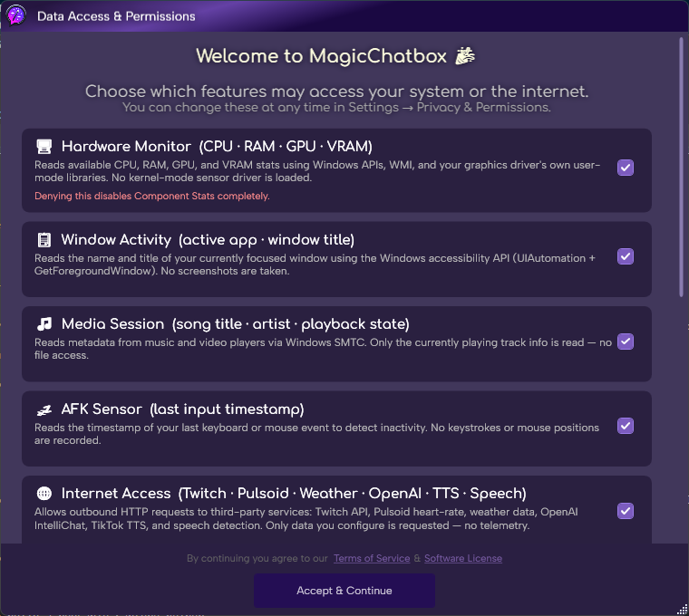The image size is (689, 616).
Task: Click the resize grip at the window corner
Action: pyautogui.click(x=683, y=610)
